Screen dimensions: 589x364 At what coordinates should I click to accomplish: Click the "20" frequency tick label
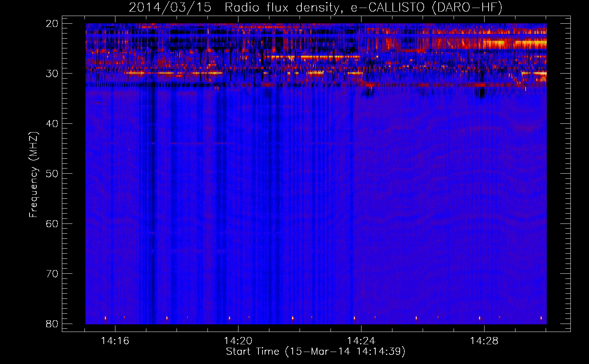52,24
